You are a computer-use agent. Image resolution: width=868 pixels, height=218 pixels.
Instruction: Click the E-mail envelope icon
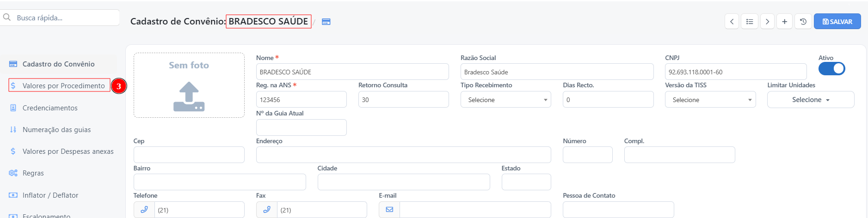point(389,210)
